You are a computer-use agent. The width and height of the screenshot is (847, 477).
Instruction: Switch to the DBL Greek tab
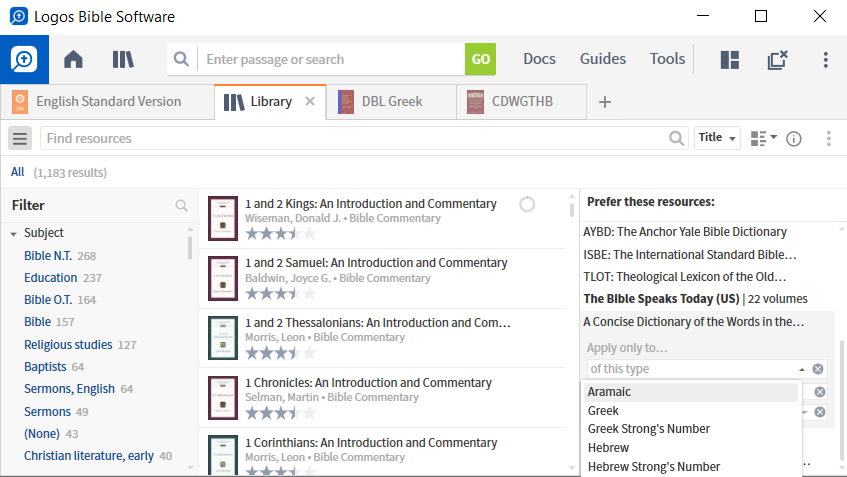pyautogui.click(x=391, y=102)
